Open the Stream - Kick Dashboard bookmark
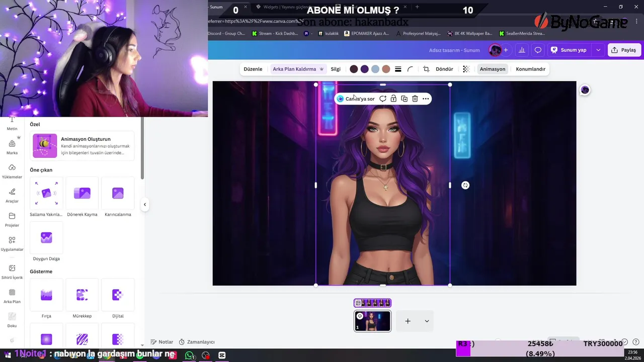Screen dimensions: 644x362 click(x=275, y=33)
